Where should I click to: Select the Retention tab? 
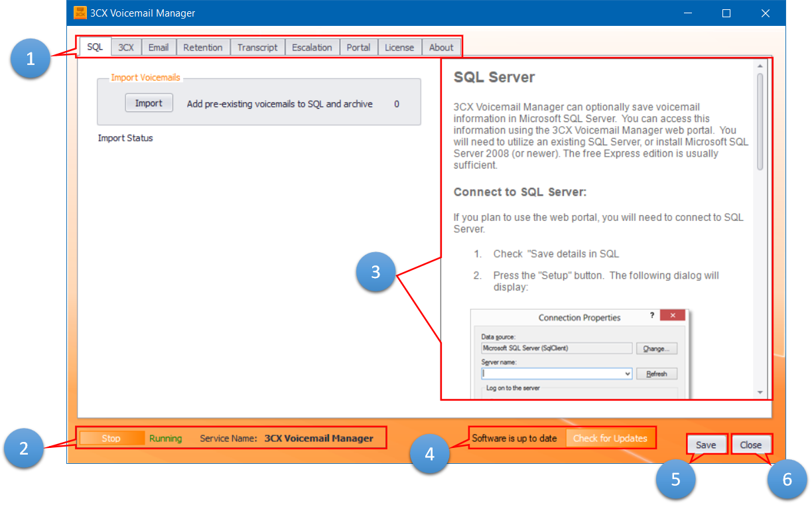tap(203, 46)
